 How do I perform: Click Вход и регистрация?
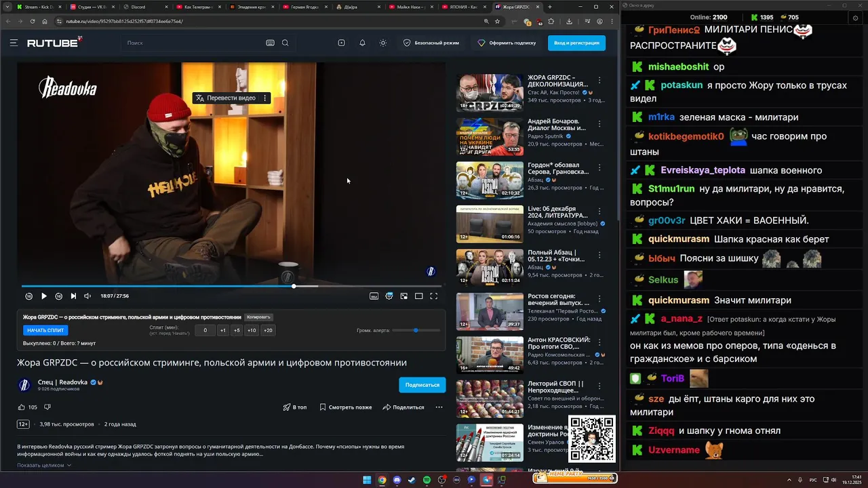pos(576,43)
